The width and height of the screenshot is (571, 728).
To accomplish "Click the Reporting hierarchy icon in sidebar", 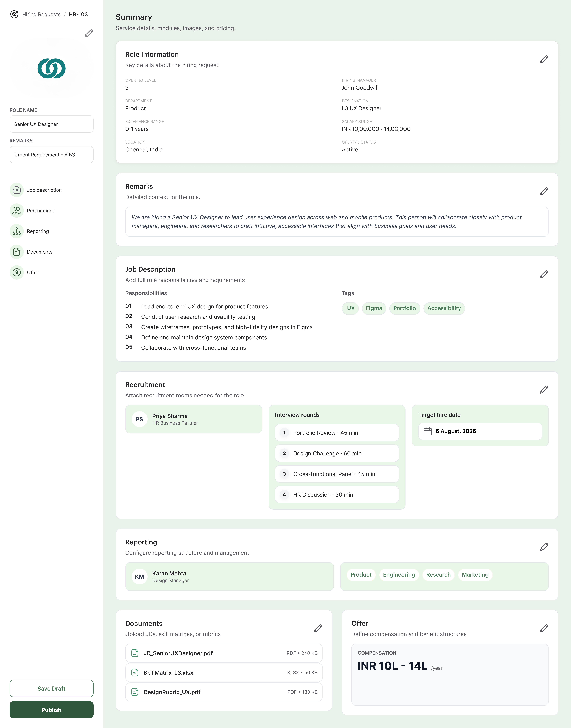I will tap(17, 231).
